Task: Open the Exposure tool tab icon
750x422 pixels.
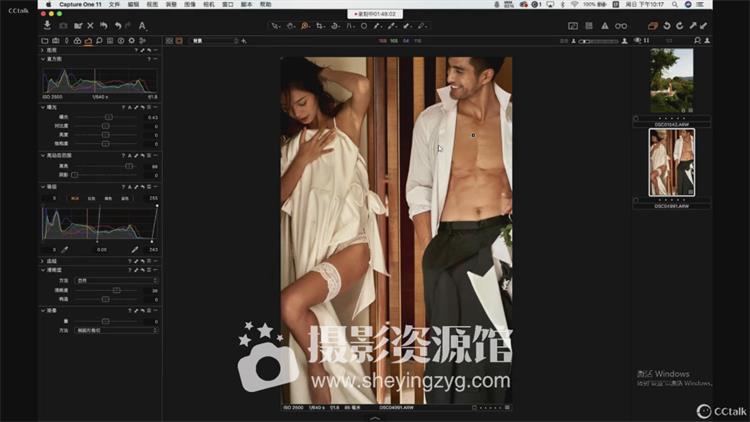Action: (x=88, y=41)
